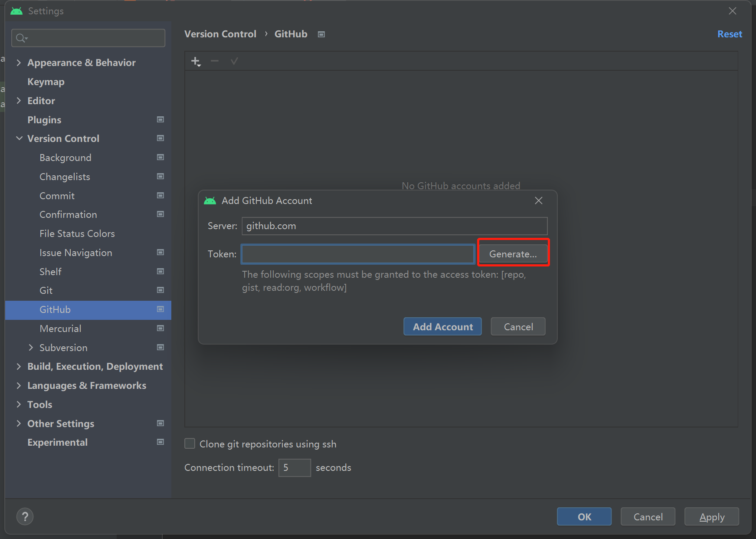
Task: Select Changelists settings
Action: tap(65, 177)
